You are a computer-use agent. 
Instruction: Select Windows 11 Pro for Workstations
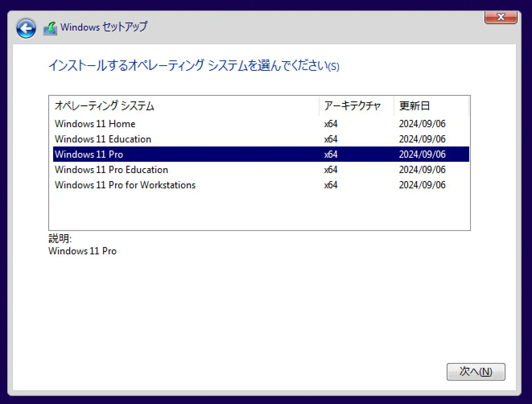click(x=125, y=185)
